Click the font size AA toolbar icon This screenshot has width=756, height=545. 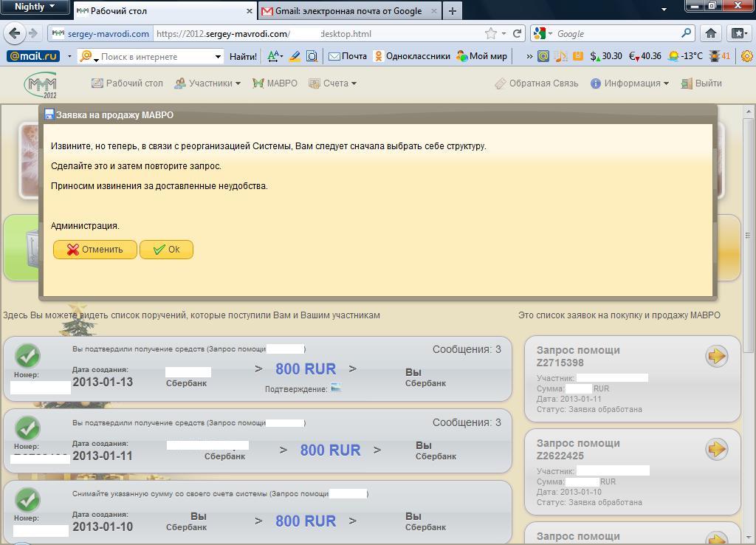pos(275,56)
